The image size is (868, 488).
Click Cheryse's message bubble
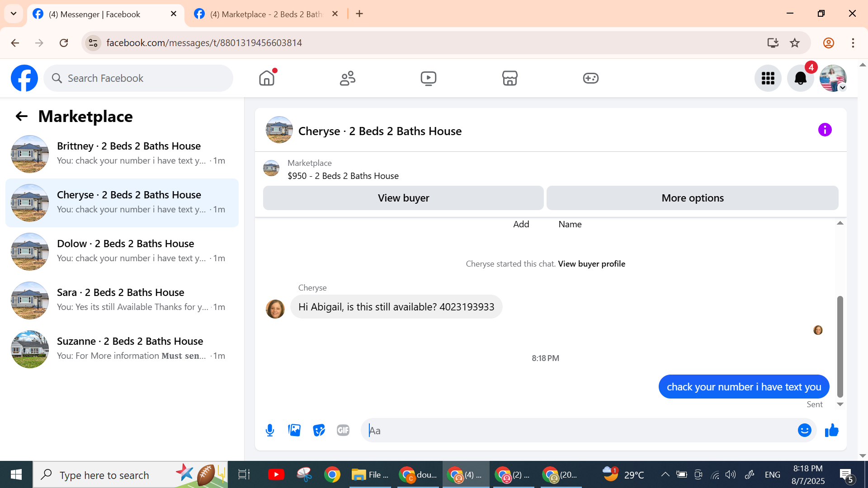coord(396,307)
